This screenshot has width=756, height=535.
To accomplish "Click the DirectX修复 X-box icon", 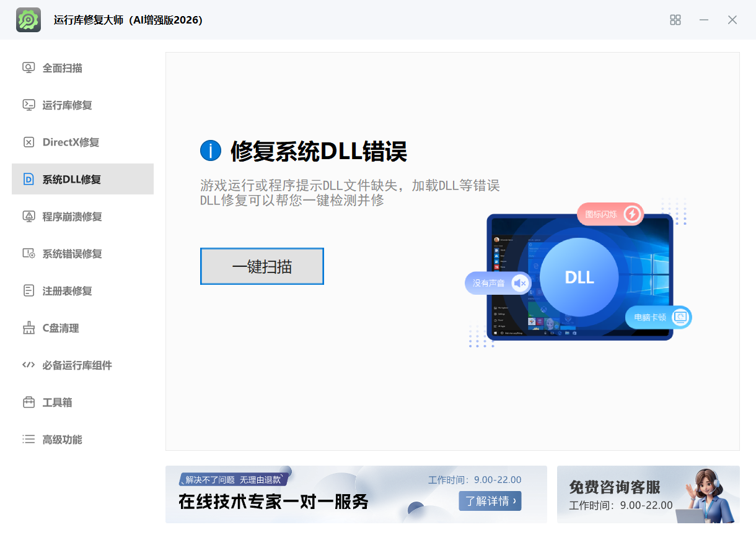I will tap(29, 142).
